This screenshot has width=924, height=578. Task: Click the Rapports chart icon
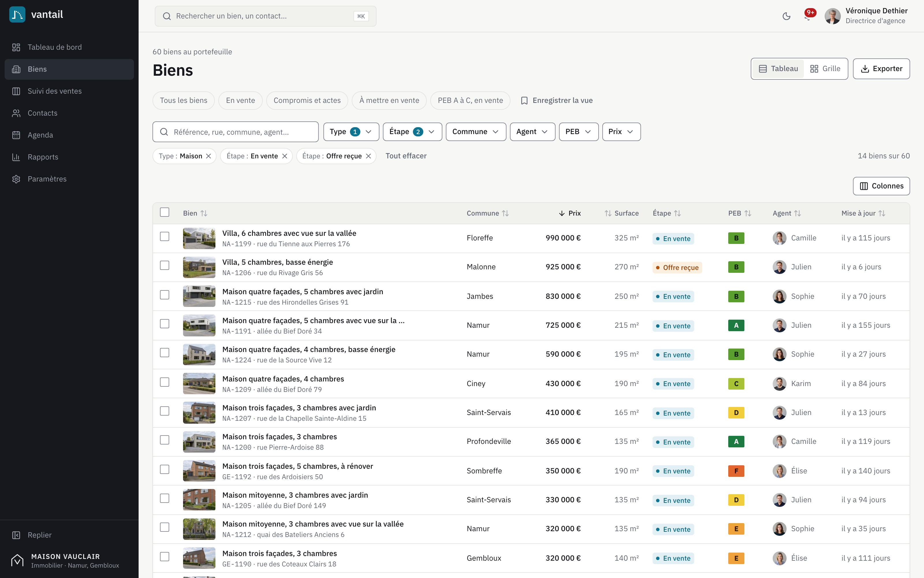click(16, 157)
